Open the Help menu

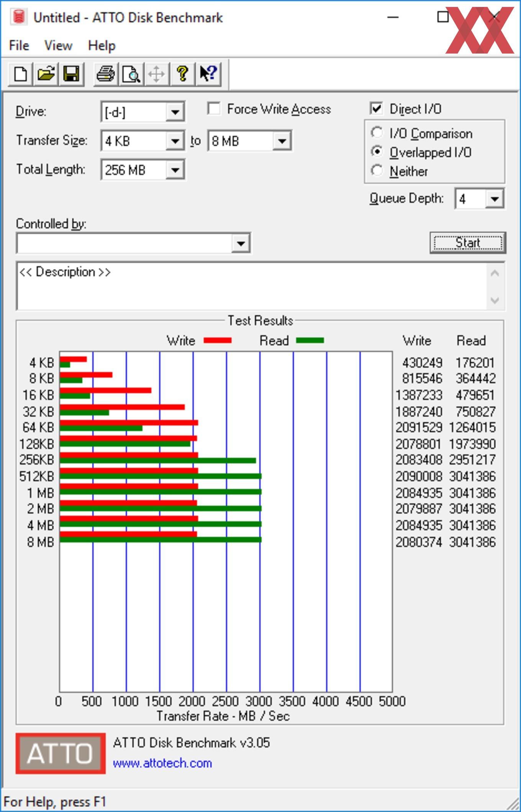[x=102, y=46]
